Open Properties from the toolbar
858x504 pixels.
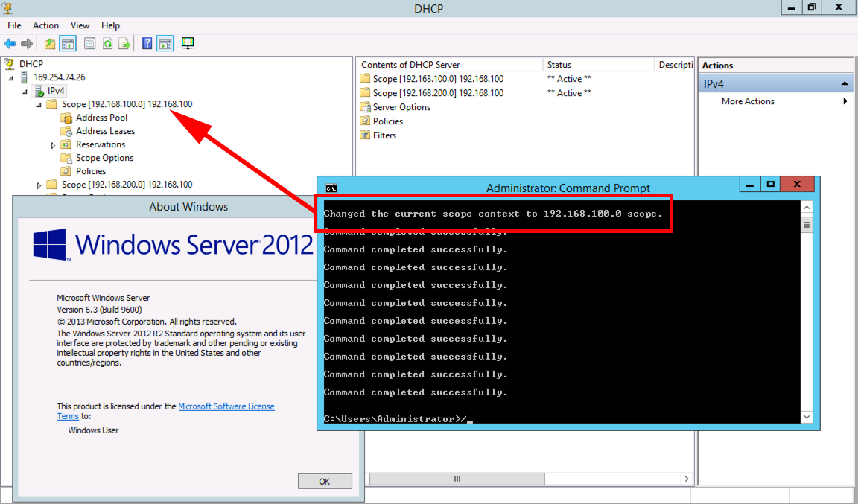(89, 42)
